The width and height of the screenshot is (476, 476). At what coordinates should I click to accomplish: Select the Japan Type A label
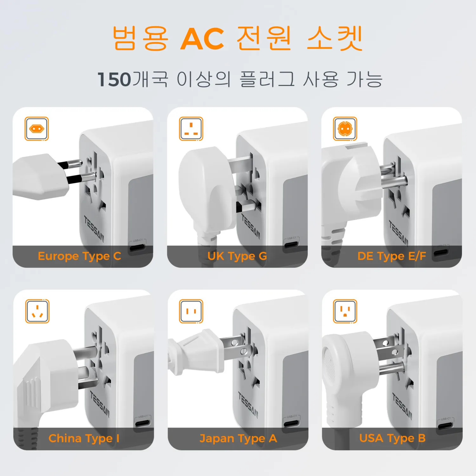click(x=238, y=439)
